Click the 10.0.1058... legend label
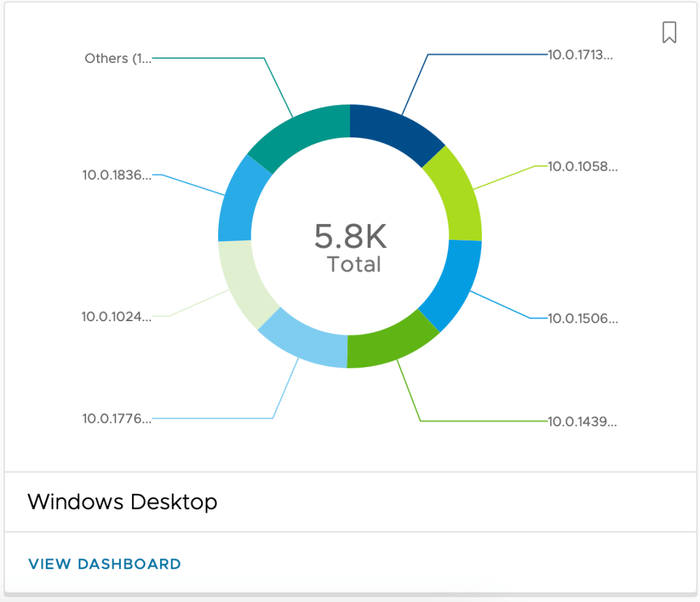700x602 pixels. [582, 167]
